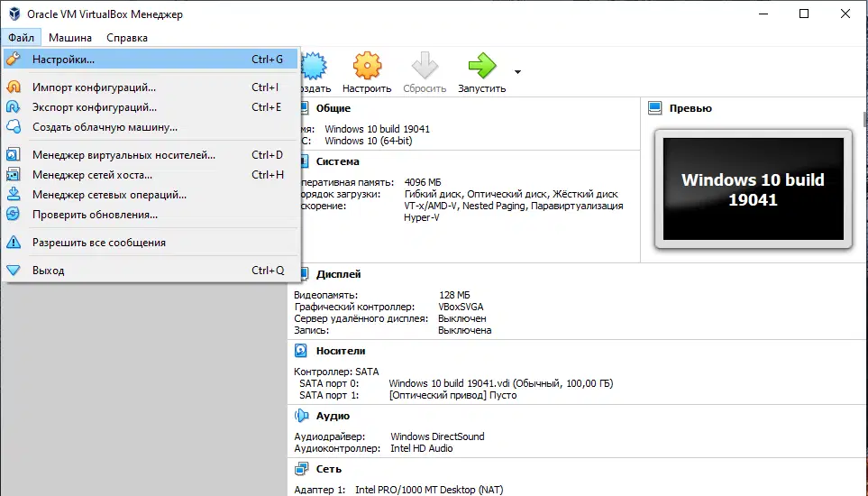The height and width of the screenshot is (496, 868).
Task: Click the Проверить обновления refresh icon
Action: click(x=14, y=215)
